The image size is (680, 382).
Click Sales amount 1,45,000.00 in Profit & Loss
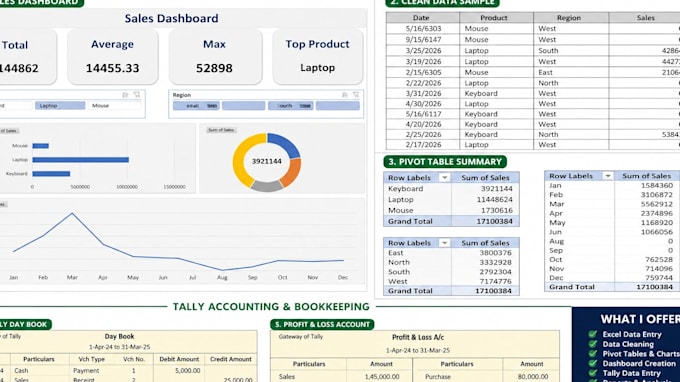[382, 377]
